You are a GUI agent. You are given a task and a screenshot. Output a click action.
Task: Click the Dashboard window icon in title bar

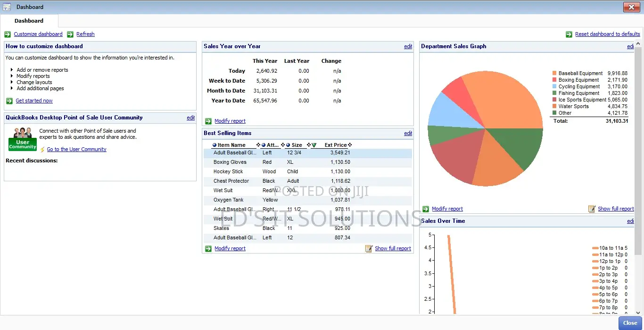(x=7, y=7)
